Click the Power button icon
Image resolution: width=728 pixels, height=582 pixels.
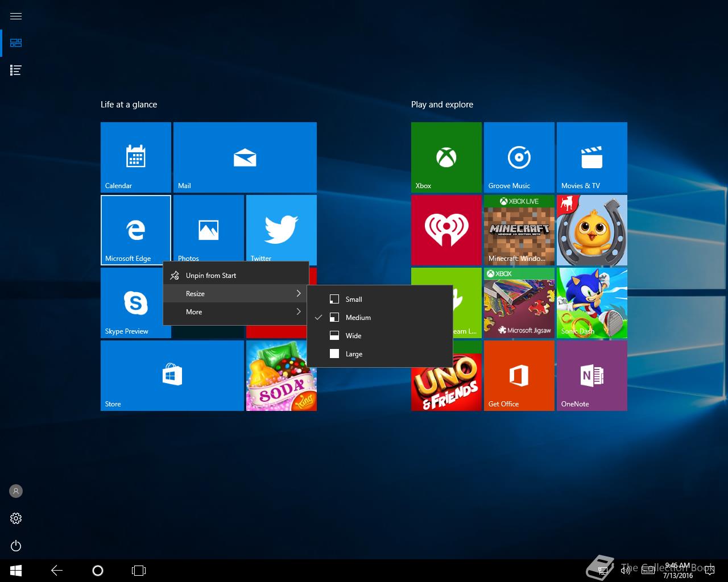(16, 546)
